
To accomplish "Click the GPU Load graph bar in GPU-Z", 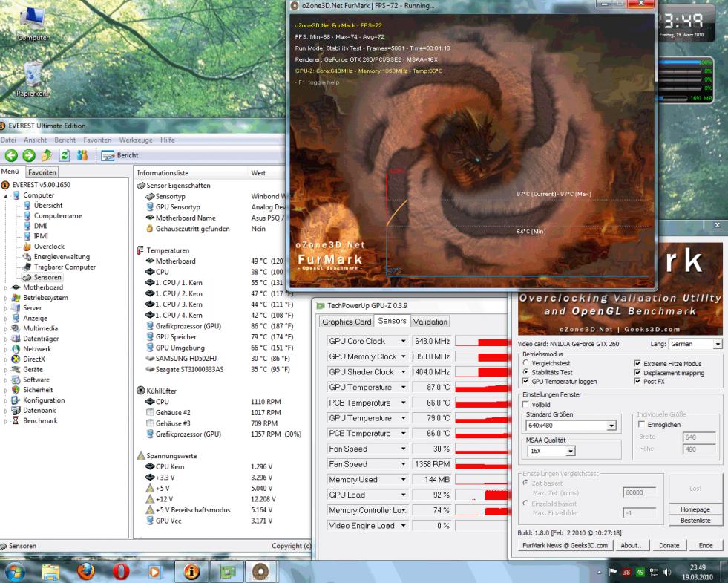I will [x=482, y=495].
